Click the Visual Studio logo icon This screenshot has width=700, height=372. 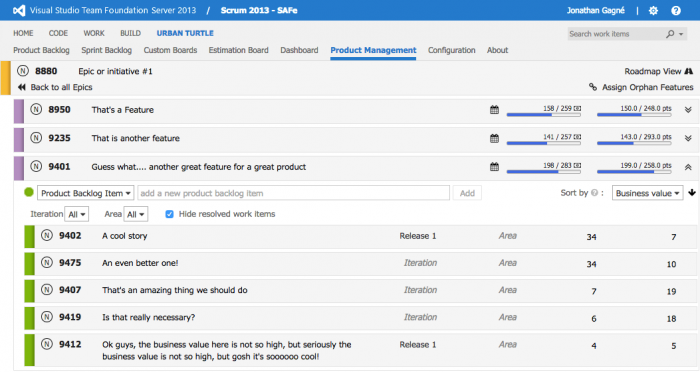(x=19, y=10)
